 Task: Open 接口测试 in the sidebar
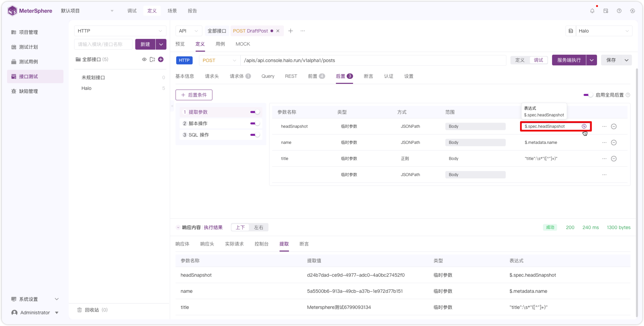35,76
